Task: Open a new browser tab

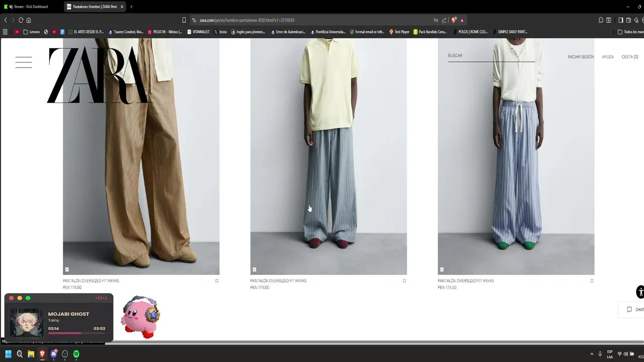Action: click(131, 7)
